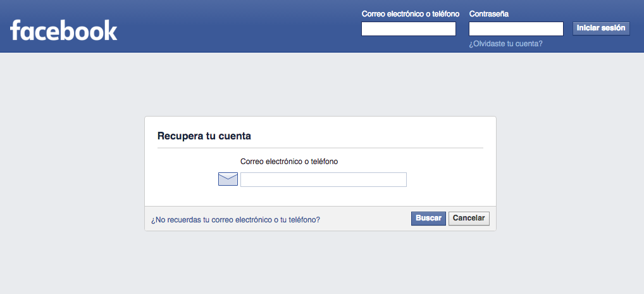
Task: Focus the Contraseña password field
Action: tap(516, 29)
